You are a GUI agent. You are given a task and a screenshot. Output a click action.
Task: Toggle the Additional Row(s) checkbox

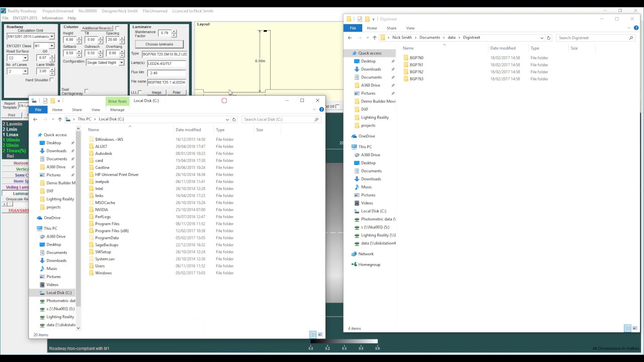click(117, 28)
